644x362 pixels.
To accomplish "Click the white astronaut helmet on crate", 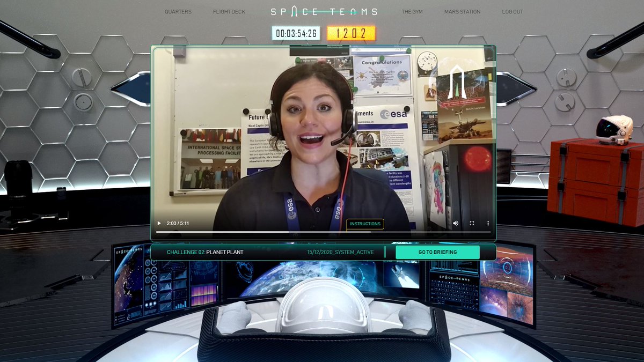I will [614, 129].
